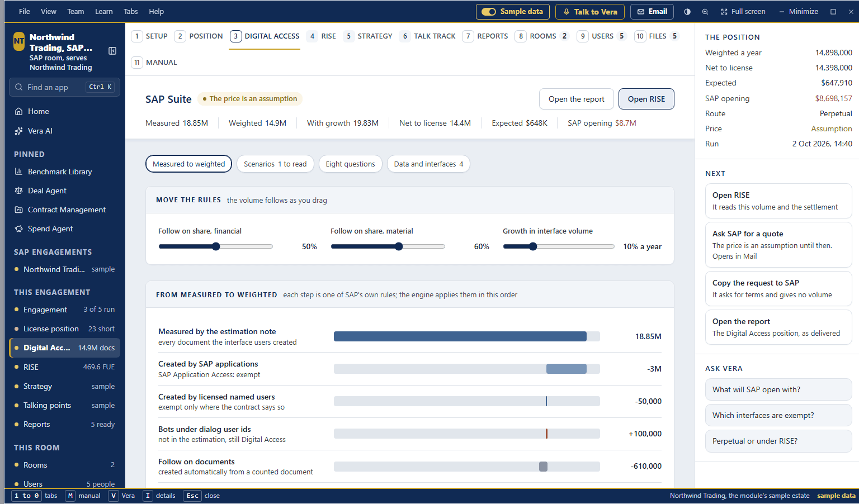Click the Email button in top bar
Viewport: 859px width, 504px height.
coord(652,12)
